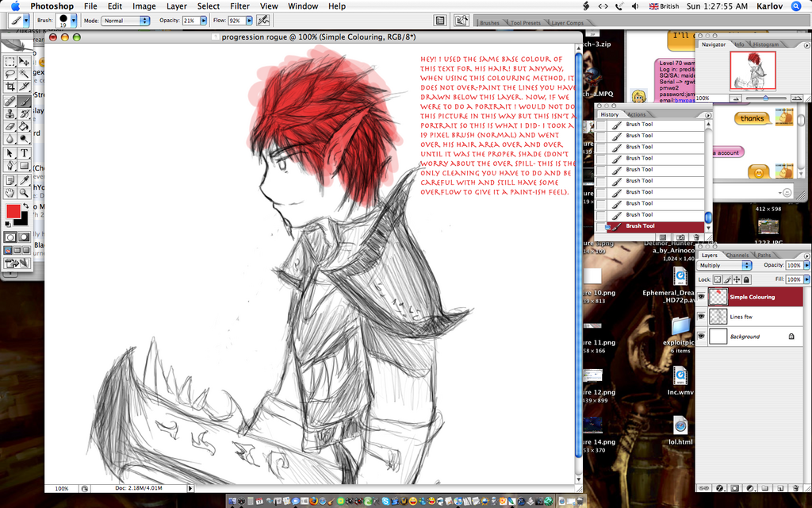Choose the Crop tool
This screenshot has width=812, height=508.
tap(10, 86)
